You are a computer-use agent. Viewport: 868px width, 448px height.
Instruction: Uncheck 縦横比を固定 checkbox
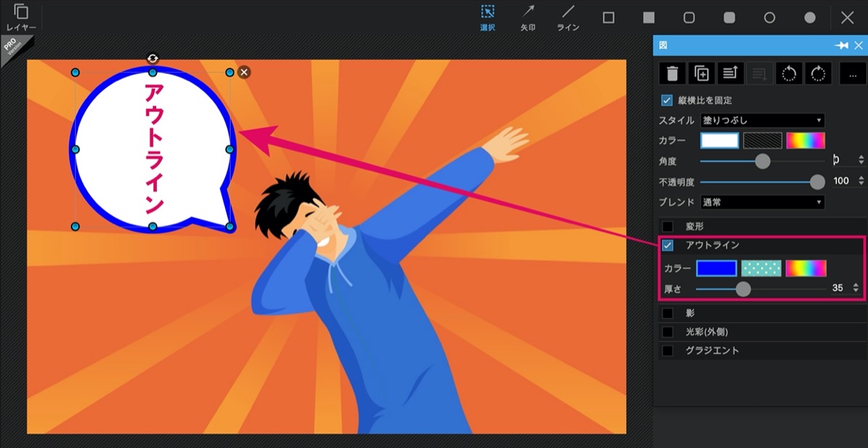[667, 100]
